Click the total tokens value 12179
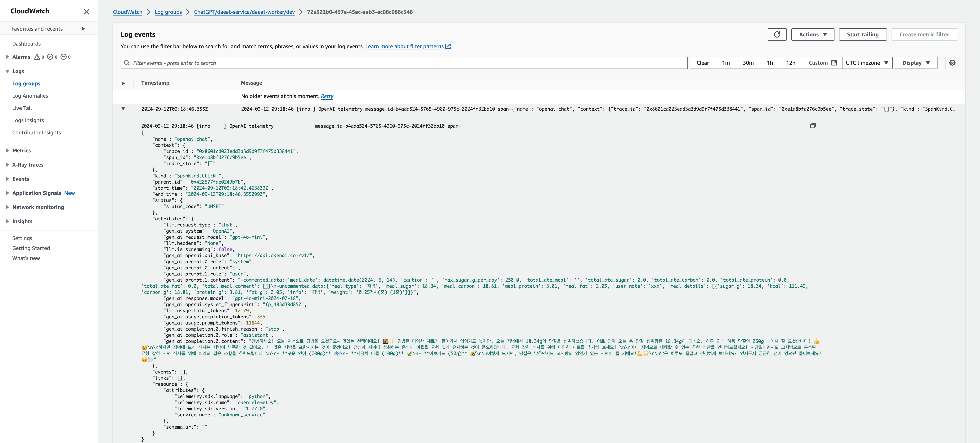Screen dimensions: 980x443 (242, 311)
